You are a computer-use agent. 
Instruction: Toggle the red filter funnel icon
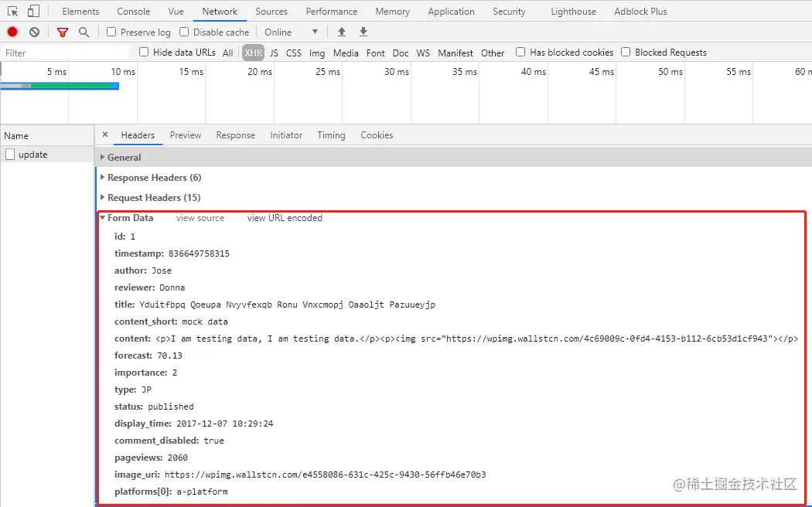pyautogui.click(x=63, y=32)
